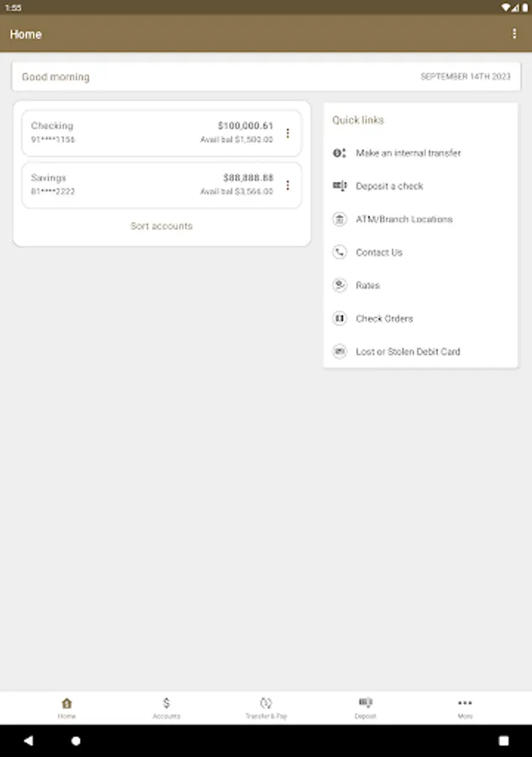The image size is (532, 757).
Task: Select the Home tab
Action: point(66,707)
